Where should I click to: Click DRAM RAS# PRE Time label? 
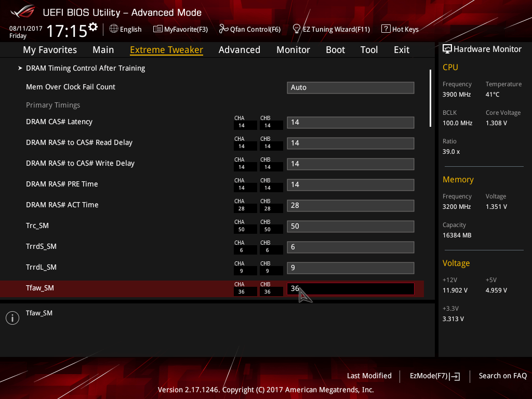62,184
